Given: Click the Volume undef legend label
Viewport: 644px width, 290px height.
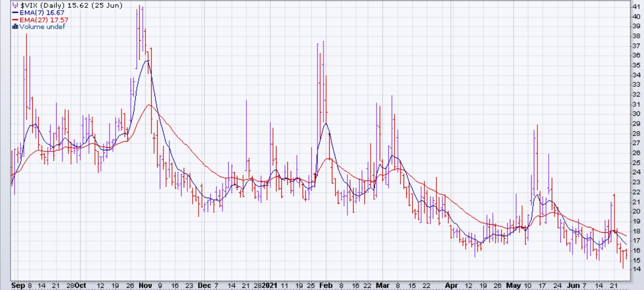Looking at the screenshot, I should coord(42,27).
